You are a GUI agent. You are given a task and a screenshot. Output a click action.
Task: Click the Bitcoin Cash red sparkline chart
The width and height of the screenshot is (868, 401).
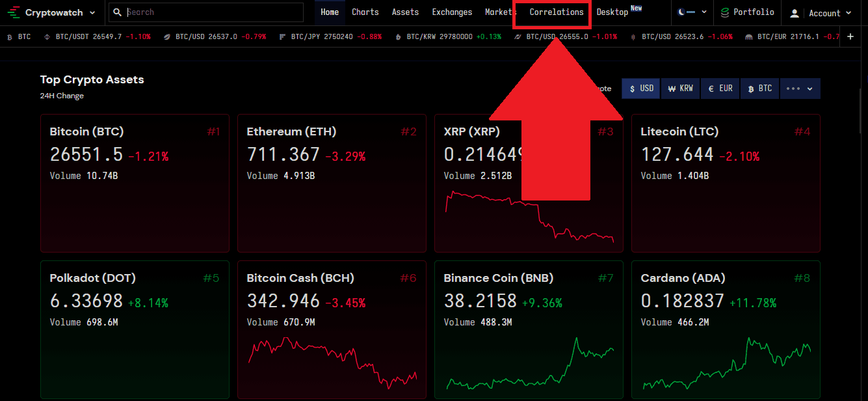[332, 363]
